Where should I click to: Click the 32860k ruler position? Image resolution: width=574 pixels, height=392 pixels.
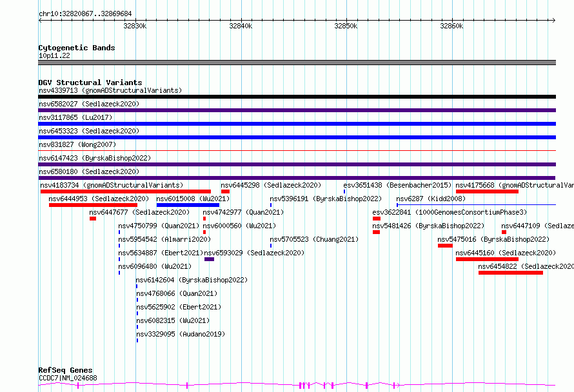(451, 26)
